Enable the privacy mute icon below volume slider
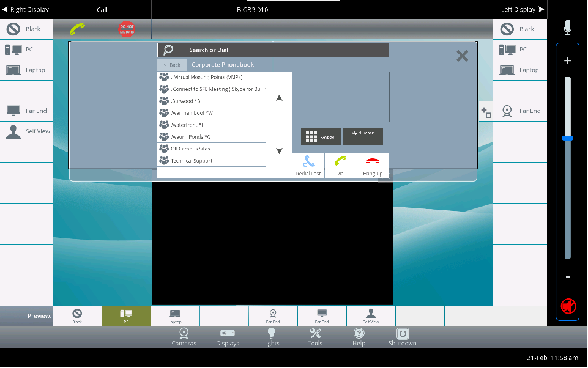The image size is (588, 368). [567, 306]
